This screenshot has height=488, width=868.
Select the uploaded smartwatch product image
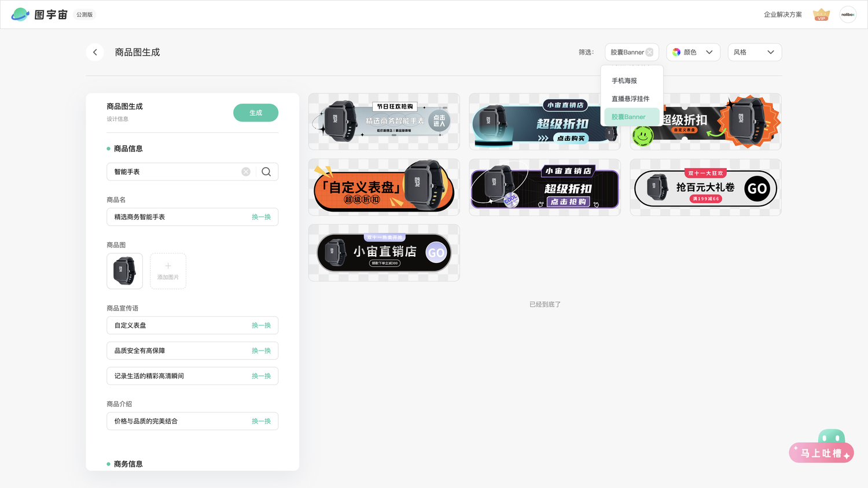point(124,271)
